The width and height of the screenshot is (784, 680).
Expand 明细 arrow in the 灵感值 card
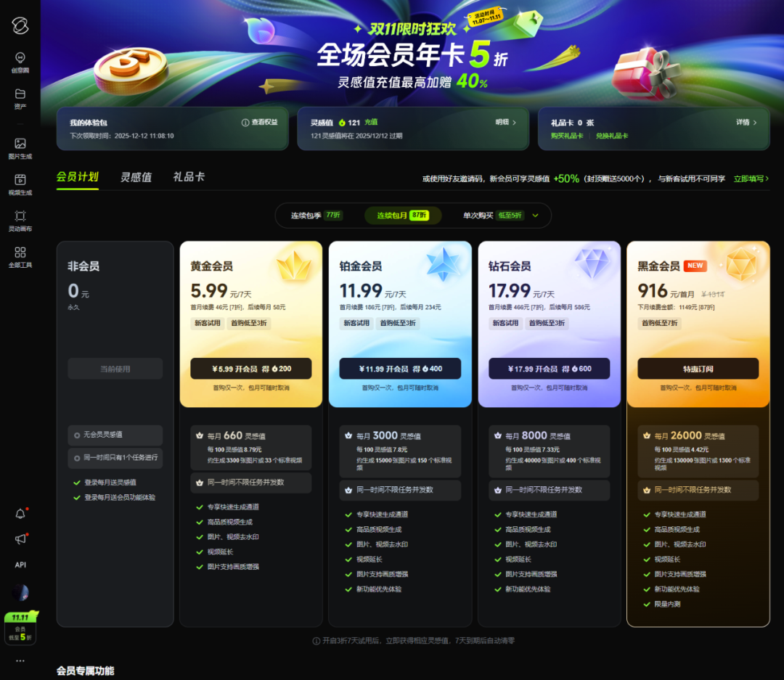point(506,123)
